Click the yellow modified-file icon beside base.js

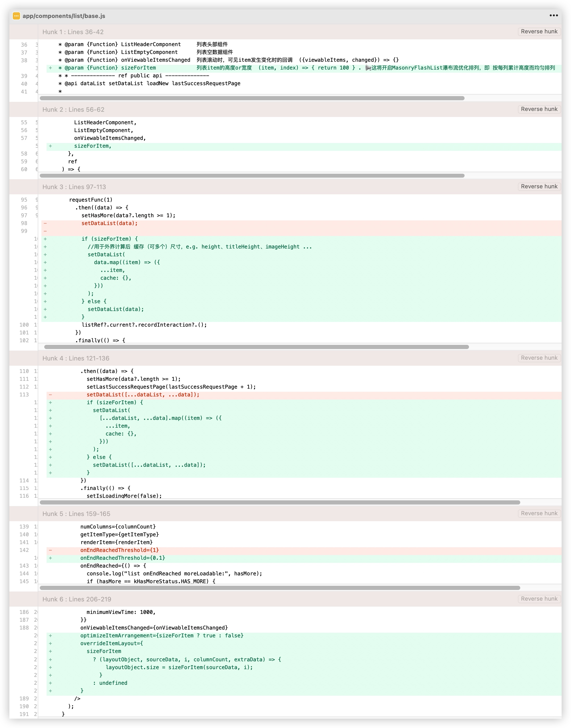(x=16, y=16)
